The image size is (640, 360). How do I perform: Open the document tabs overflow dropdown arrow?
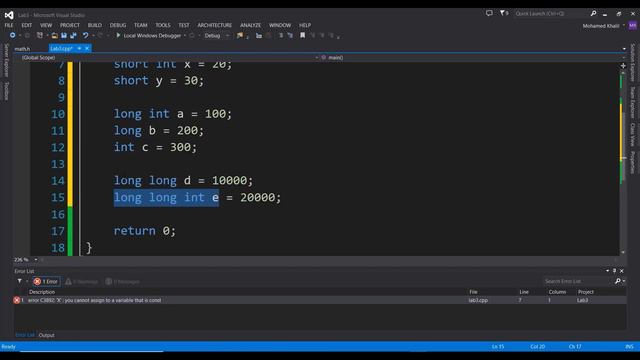(x=624, y=49)
